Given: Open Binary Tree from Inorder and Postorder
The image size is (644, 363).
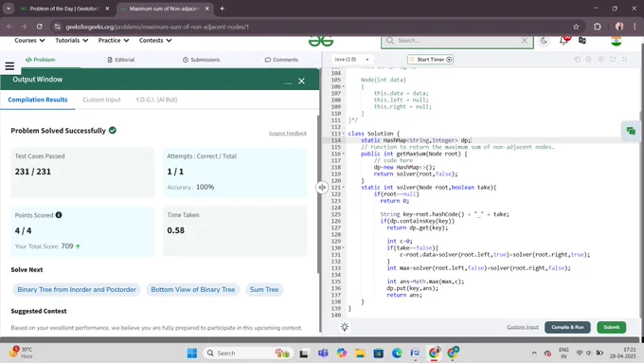Looking at the screenshot, I should 77,289.
